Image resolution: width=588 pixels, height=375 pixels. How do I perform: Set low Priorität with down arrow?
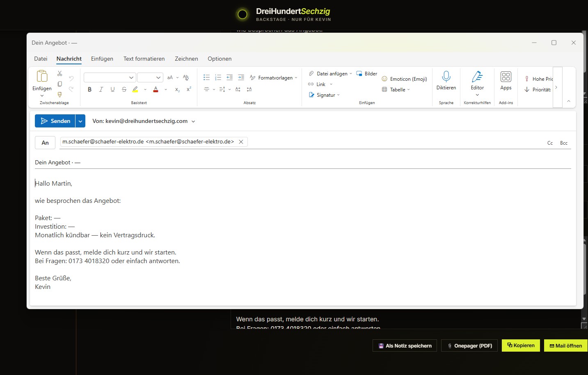[538, 90]
